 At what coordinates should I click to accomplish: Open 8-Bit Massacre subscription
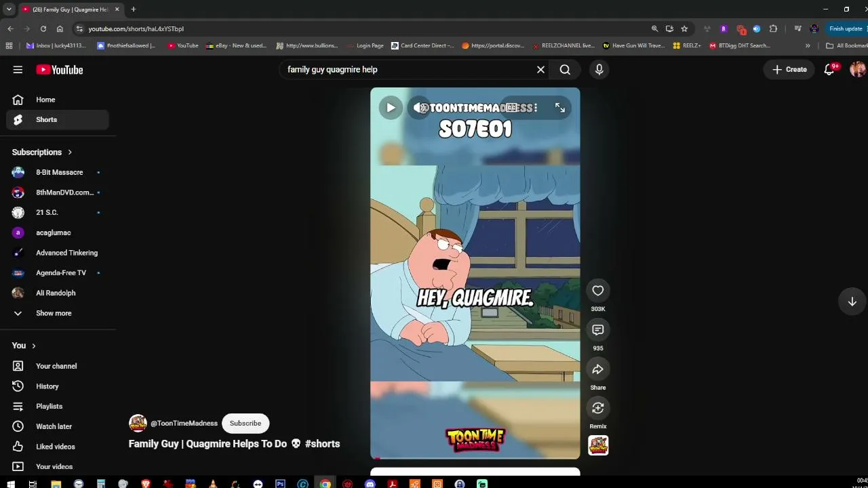click(58, 172)
